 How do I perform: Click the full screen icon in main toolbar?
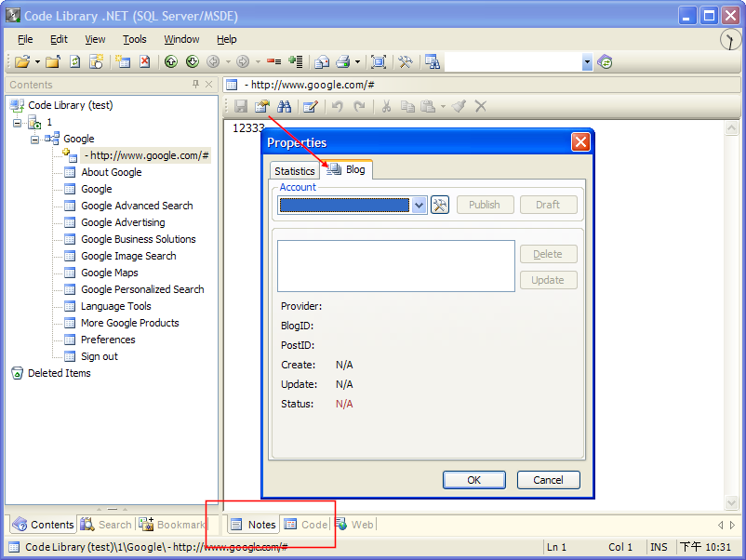pos(379,61)
